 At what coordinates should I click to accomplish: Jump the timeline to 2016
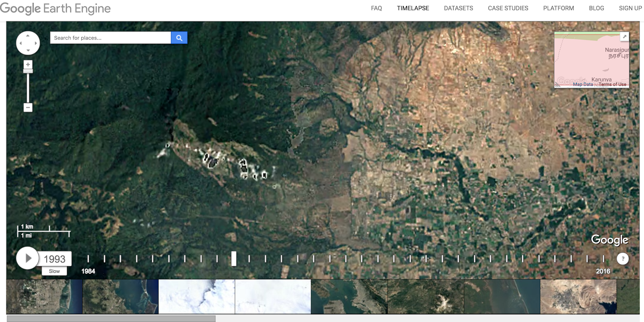click(x=603, y=271)
